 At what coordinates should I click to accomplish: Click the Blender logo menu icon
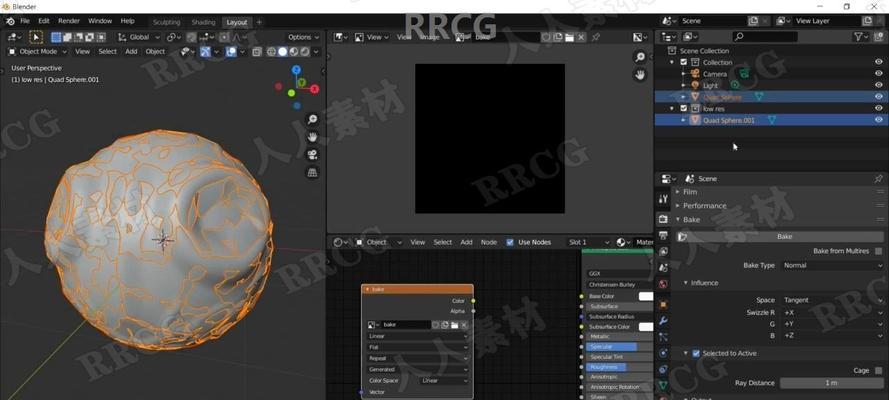pos(10,21)
